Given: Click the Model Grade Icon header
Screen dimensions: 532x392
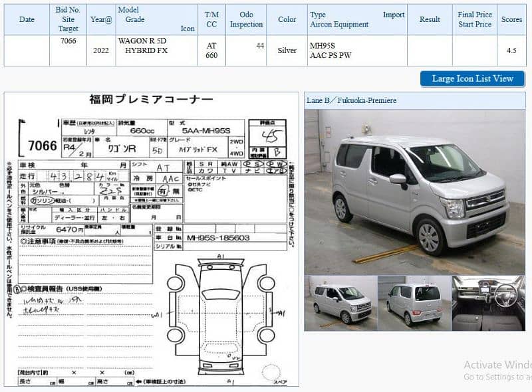Looking at the screenshot, I should click(156, 19).
